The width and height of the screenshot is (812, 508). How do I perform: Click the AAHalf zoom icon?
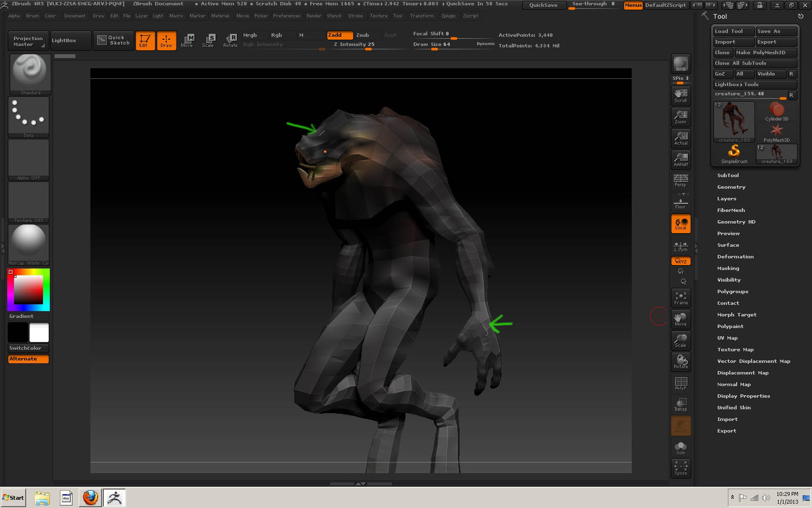[681, 159]
